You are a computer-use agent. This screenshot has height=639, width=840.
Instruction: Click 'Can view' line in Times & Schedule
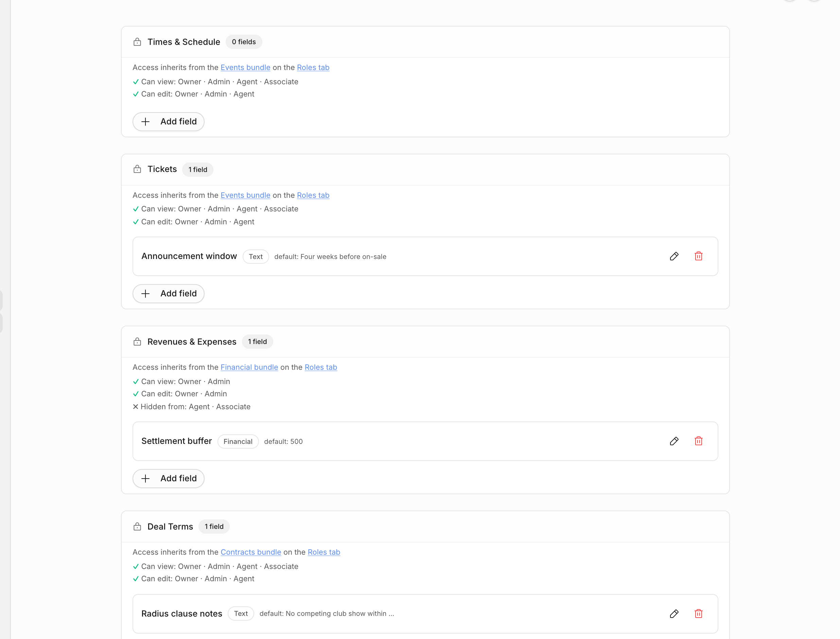pos(216,82)
